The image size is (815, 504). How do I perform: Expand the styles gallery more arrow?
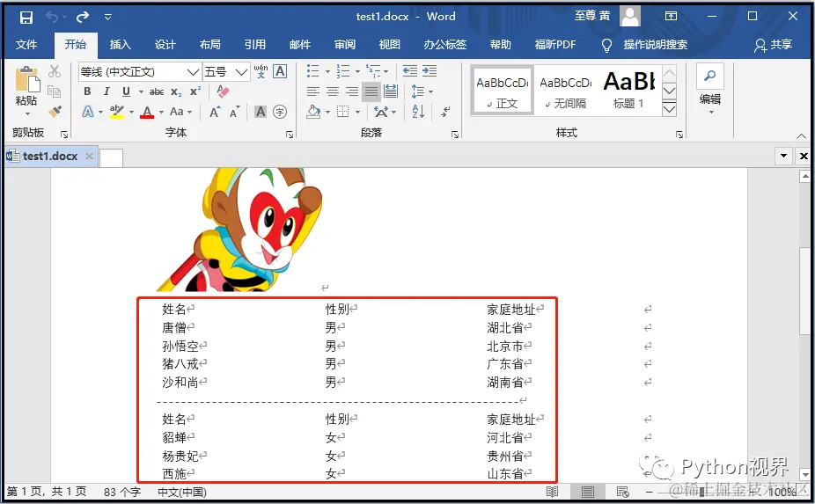(x=670, y=108)
